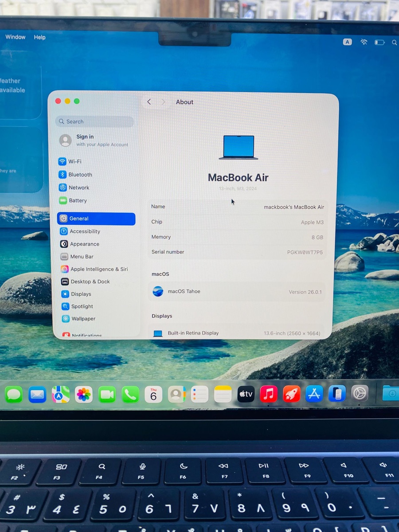Click the Built-in Retina Display row
Image resolution: width=399 pixels, height=532 pixels.
coord(237,333)
